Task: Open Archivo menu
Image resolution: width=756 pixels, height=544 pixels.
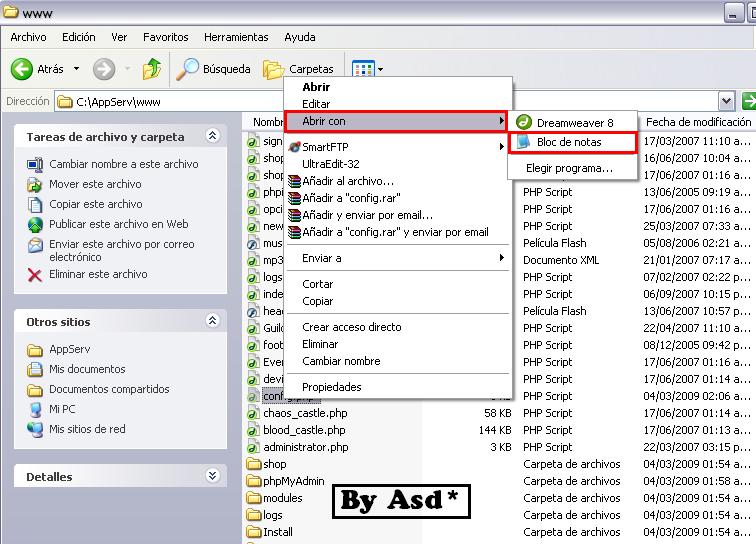Action: [x=28, y=37]
